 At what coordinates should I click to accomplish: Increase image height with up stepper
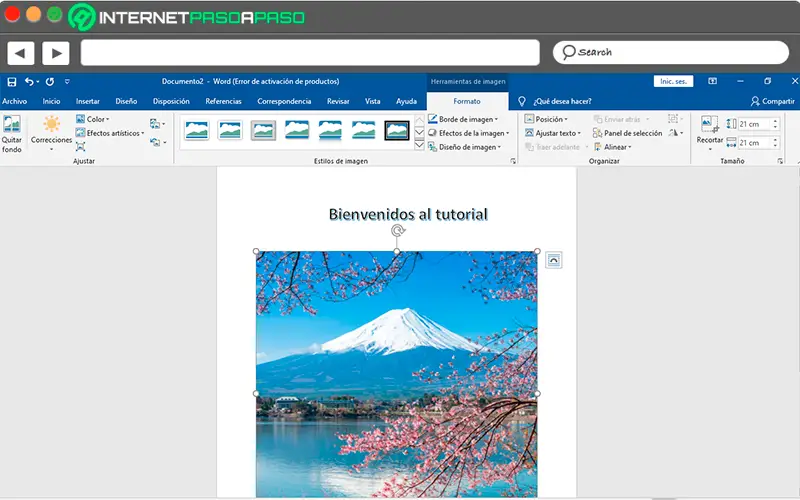[776, 121]
